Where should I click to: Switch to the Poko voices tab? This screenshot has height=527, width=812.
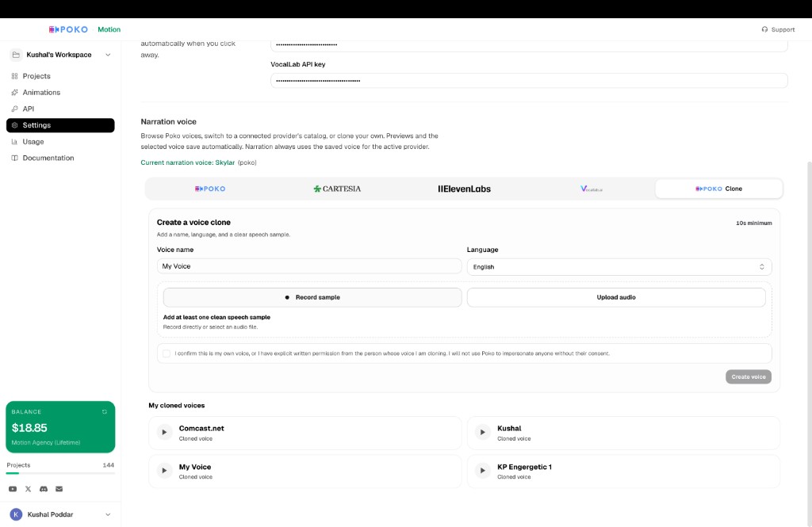[x=209, y=189]
